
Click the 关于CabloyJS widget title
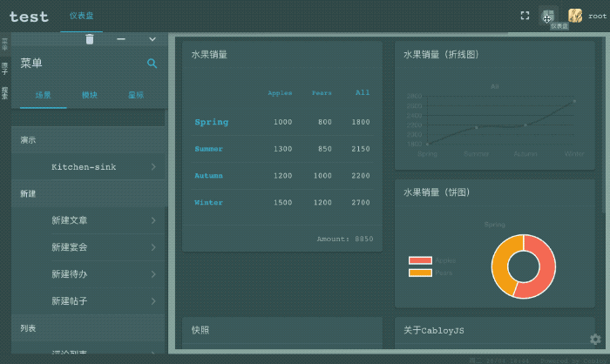434,331
